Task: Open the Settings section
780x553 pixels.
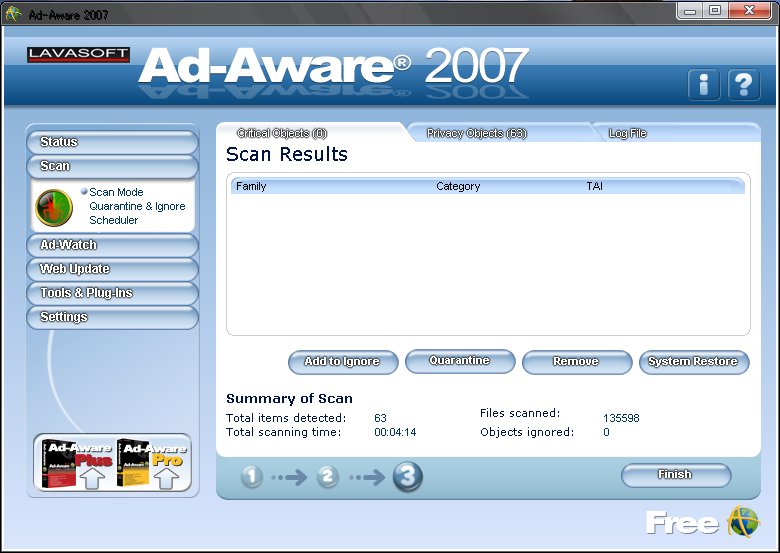Action: 112,317
